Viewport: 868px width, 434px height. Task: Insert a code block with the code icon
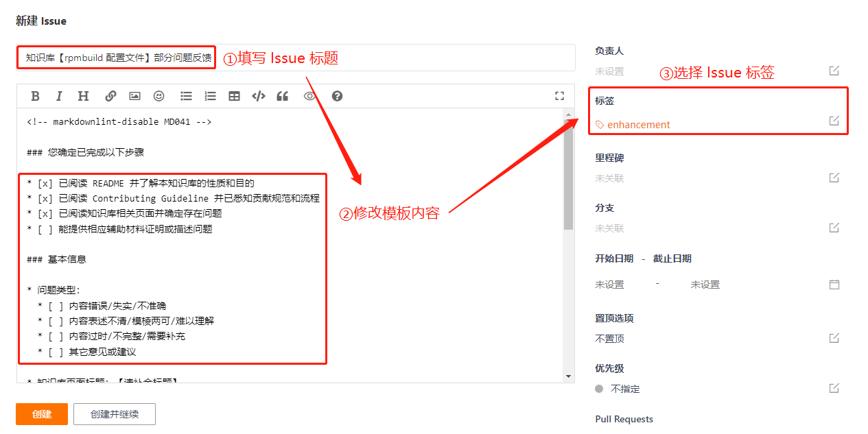point(258,96)
